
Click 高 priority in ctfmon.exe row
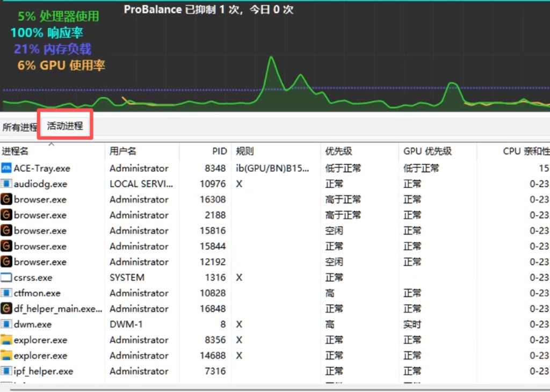pyautogui.click(x=330, y=293)
